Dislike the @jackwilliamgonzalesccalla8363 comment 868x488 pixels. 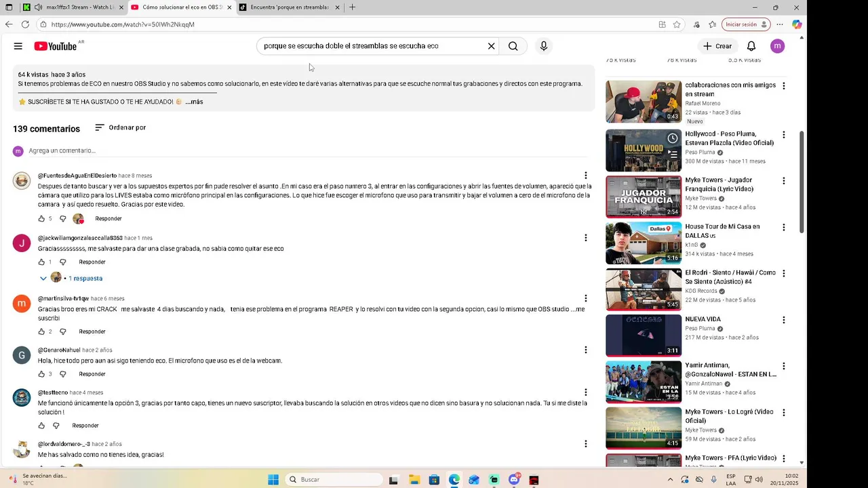click(x=62, y=262)
